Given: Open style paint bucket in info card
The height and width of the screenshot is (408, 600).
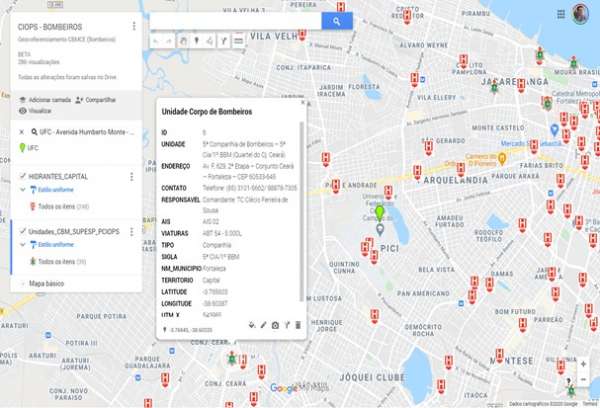Looking at the screenshot, I should [x=252, y=325].
